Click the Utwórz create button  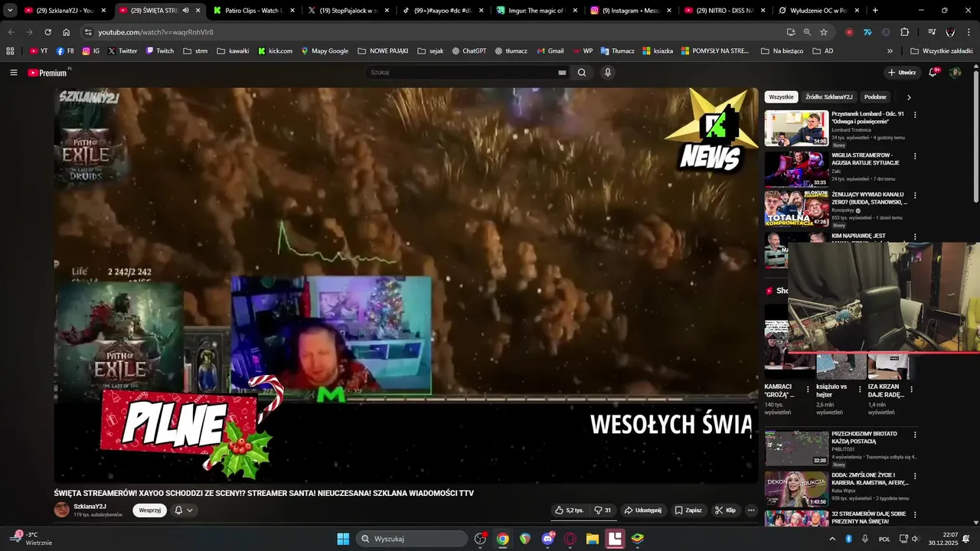pos(902,73)
